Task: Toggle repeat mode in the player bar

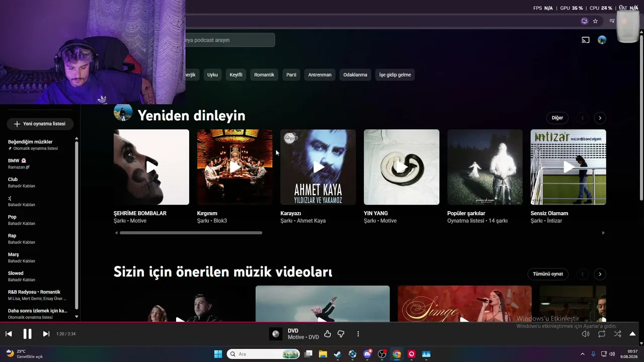Action: coord(602,334)
